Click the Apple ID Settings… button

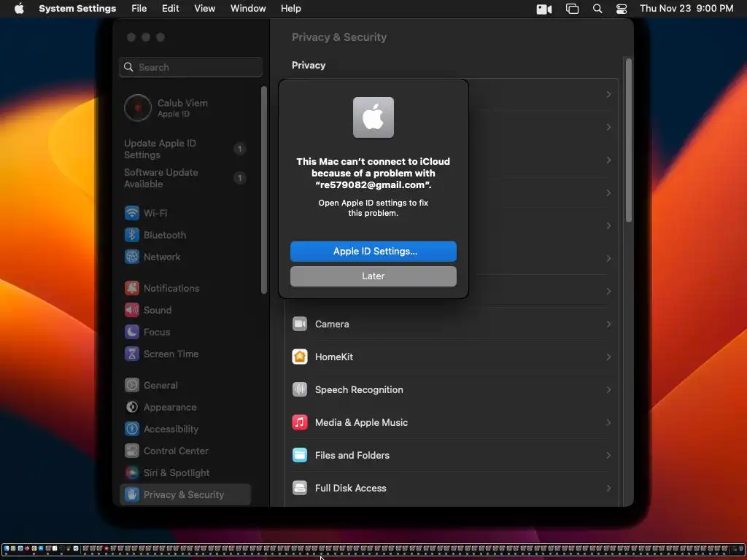[373, 252]
